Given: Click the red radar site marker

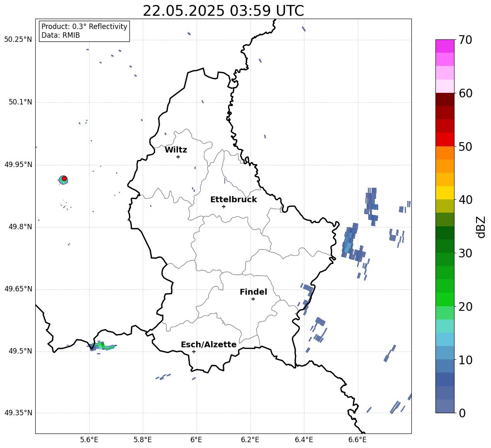Looking at the screenshot, I should click(x=64, y=179).
